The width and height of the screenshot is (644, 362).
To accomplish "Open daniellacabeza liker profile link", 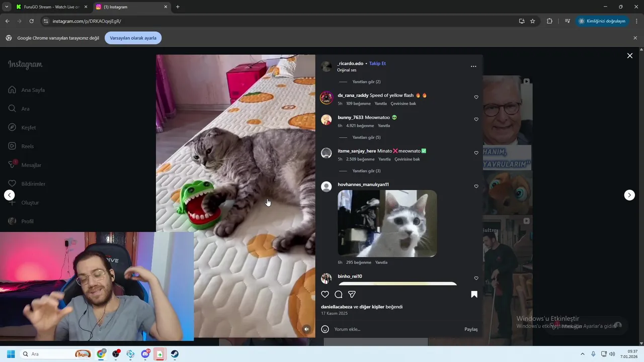I will 337,307.
